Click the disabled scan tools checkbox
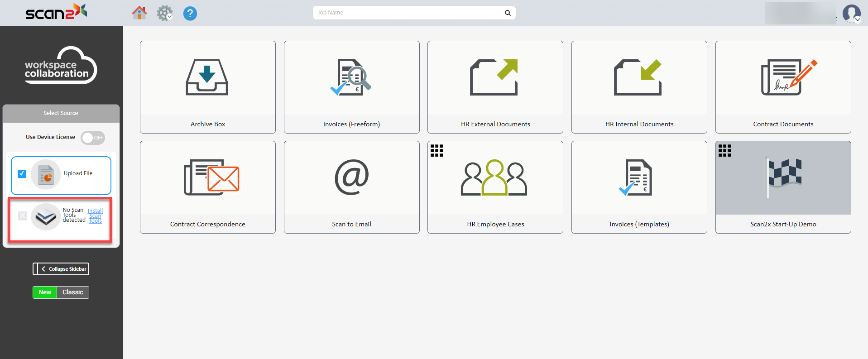Viewport: 868px width, 359px height. click(23, 216)
